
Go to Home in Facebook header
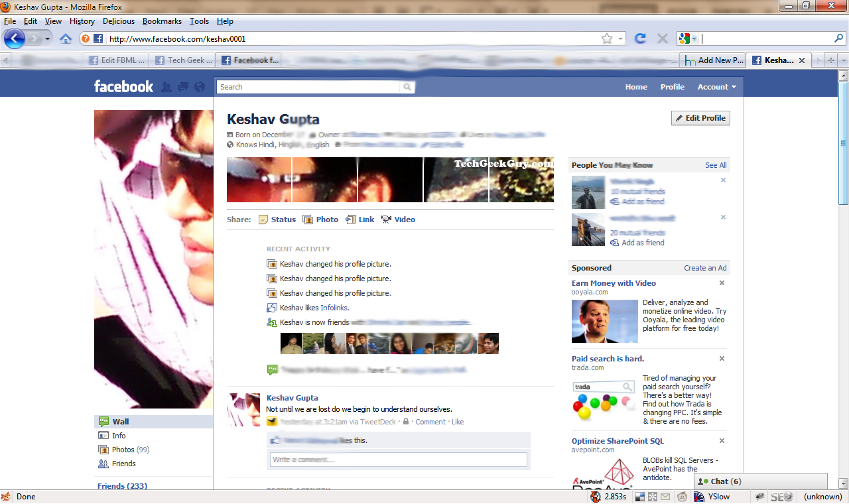636,87
